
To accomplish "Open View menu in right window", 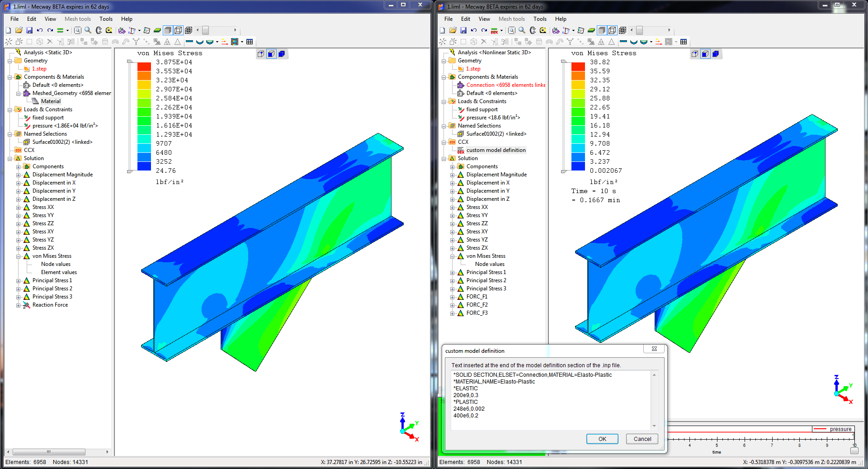I will (484, 19).
